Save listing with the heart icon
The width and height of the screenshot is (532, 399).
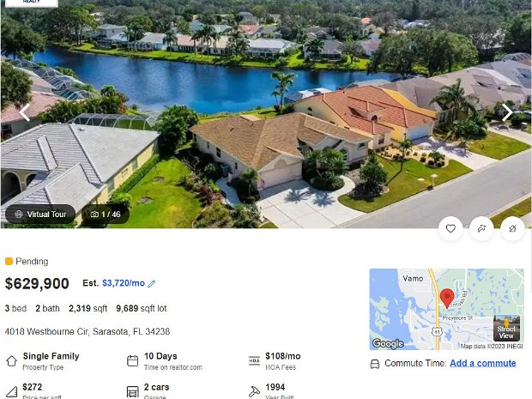tap(450, 229)
